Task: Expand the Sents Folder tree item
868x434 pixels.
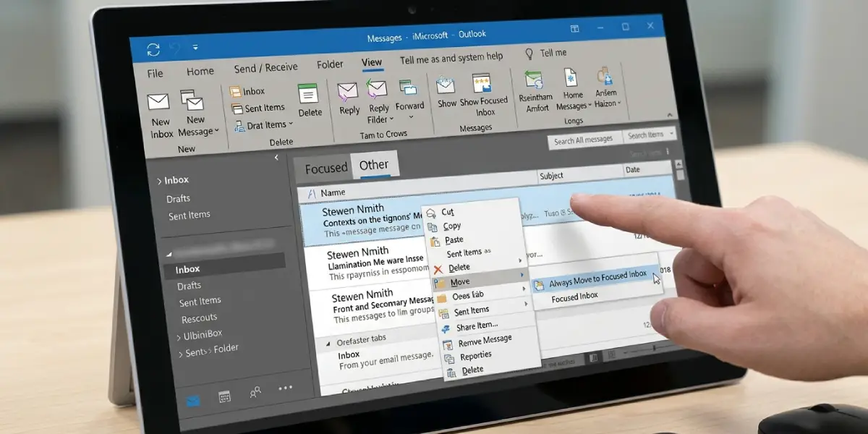Action: click(179, 354)
